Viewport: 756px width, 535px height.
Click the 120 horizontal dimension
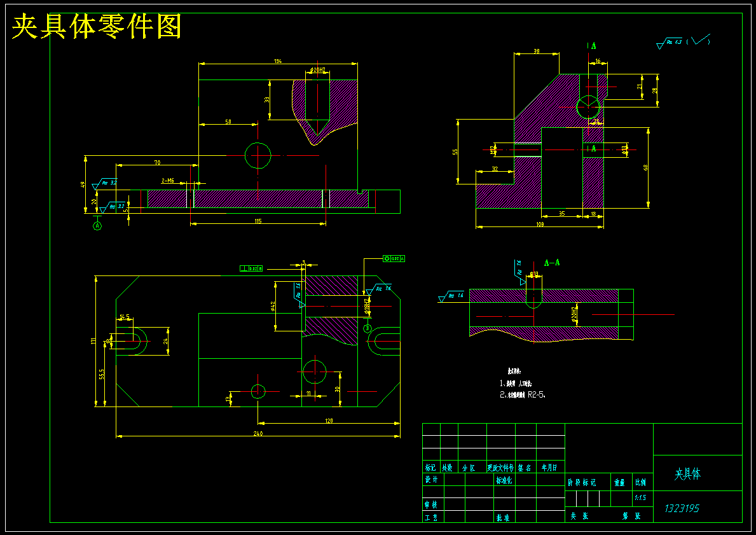[329, 420]
